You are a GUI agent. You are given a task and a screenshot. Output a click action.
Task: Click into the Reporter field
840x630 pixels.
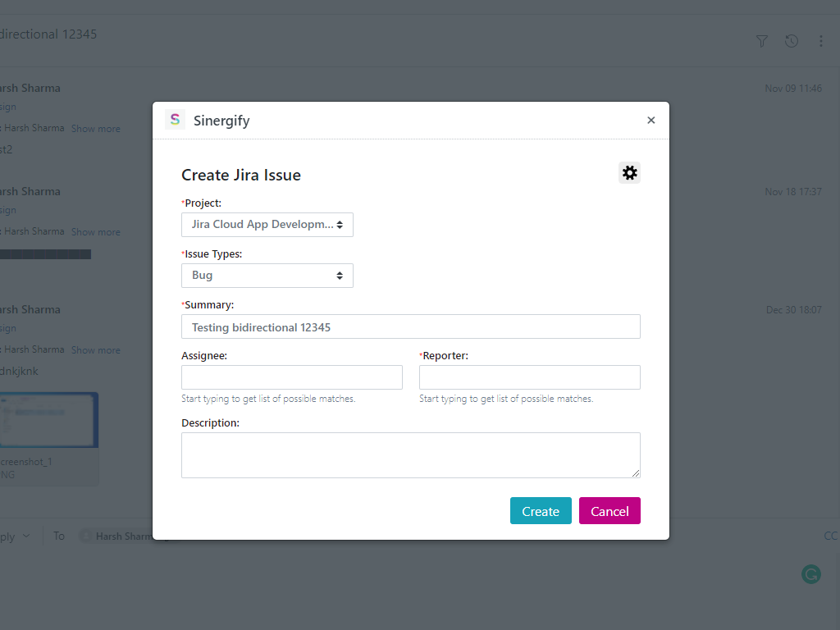tap(529, 377)
